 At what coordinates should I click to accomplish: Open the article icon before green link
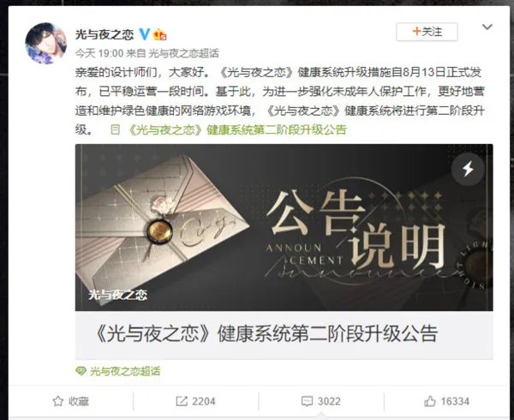tap(115, 129)
